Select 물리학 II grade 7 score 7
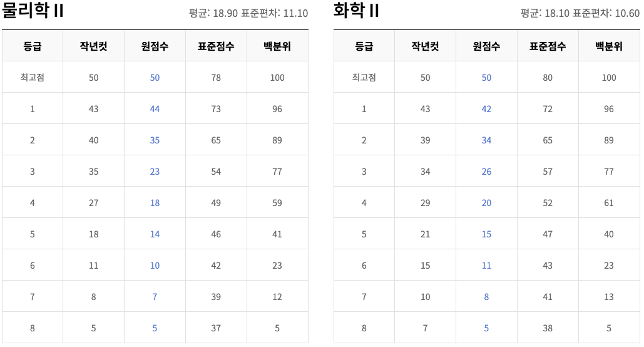Viewport: 644px width, 347px height. pyautogui.click(x=155, y=297)
